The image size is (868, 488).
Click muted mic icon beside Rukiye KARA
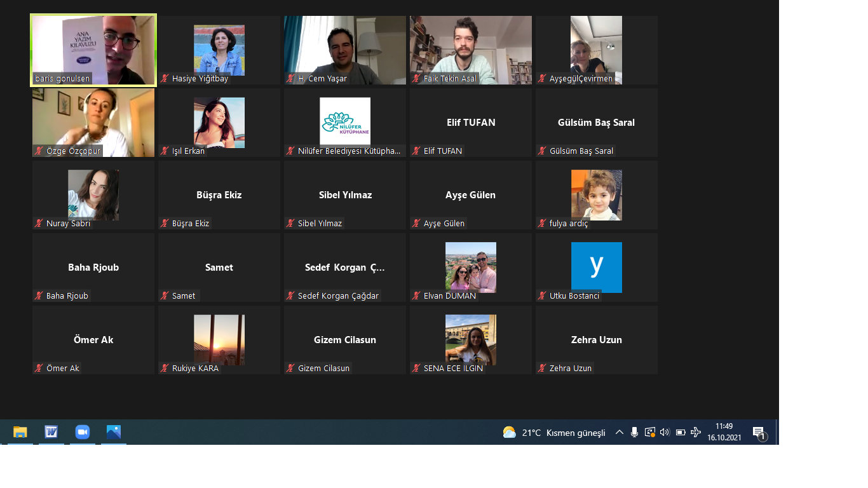tap(165, 369)
